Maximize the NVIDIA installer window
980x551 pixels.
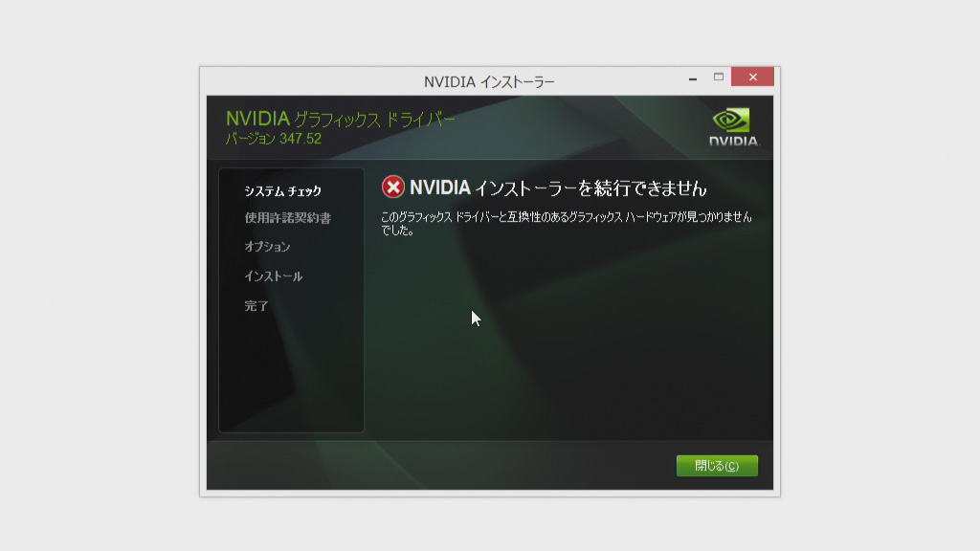[718, 77]
